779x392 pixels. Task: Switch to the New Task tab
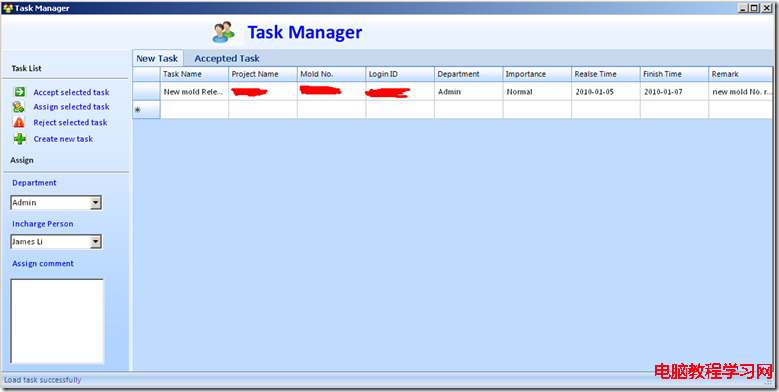click(x=157, y=58)
